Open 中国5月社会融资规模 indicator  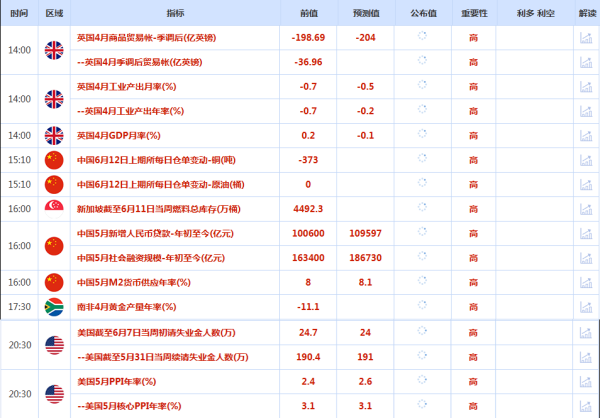tap(151, 258)
